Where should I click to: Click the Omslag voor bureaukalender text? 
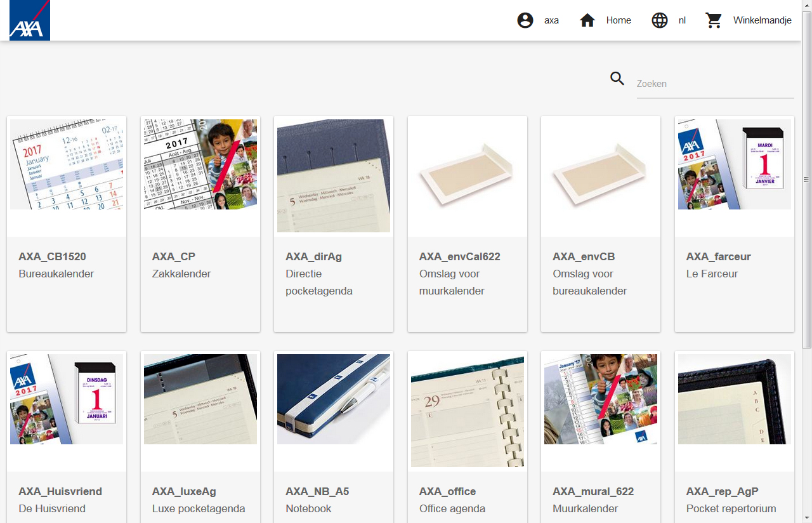coord(590,282)
